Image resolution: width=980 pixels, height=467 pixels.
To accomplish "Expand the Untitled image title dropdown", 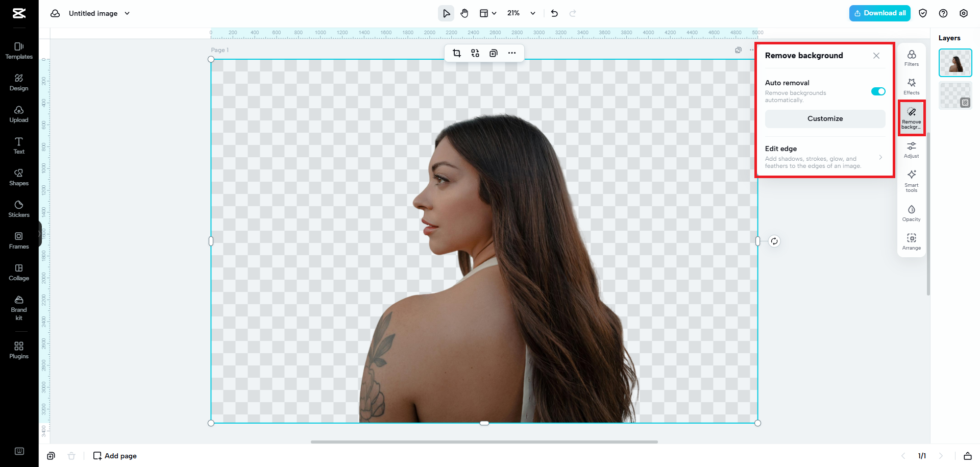I will (x=128, y=13).
